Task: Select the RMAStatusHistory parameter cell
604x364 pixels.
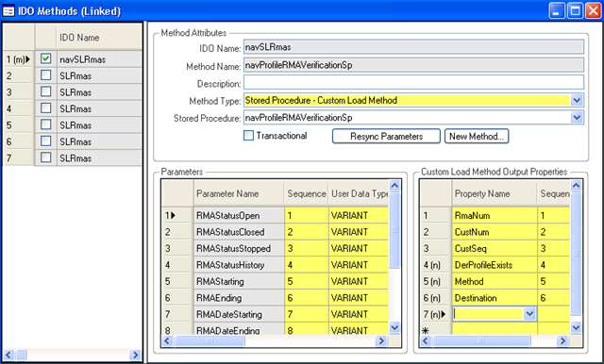Action: click(x=239, y=265)
